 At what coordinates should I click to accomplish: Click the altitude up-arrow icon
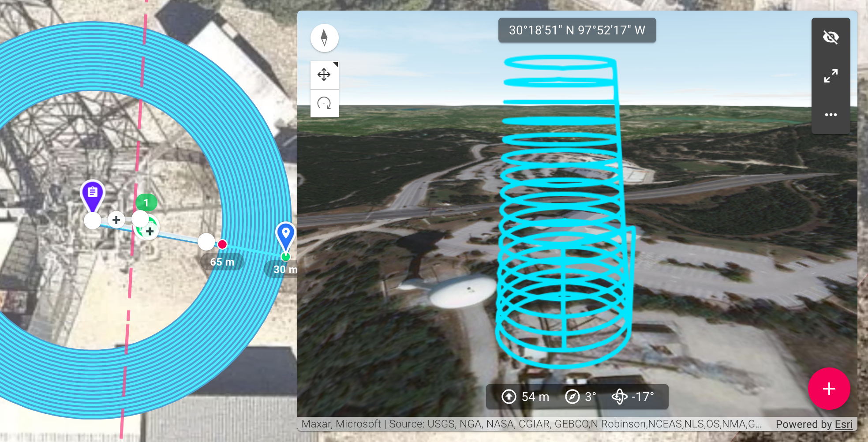(509, 397)
